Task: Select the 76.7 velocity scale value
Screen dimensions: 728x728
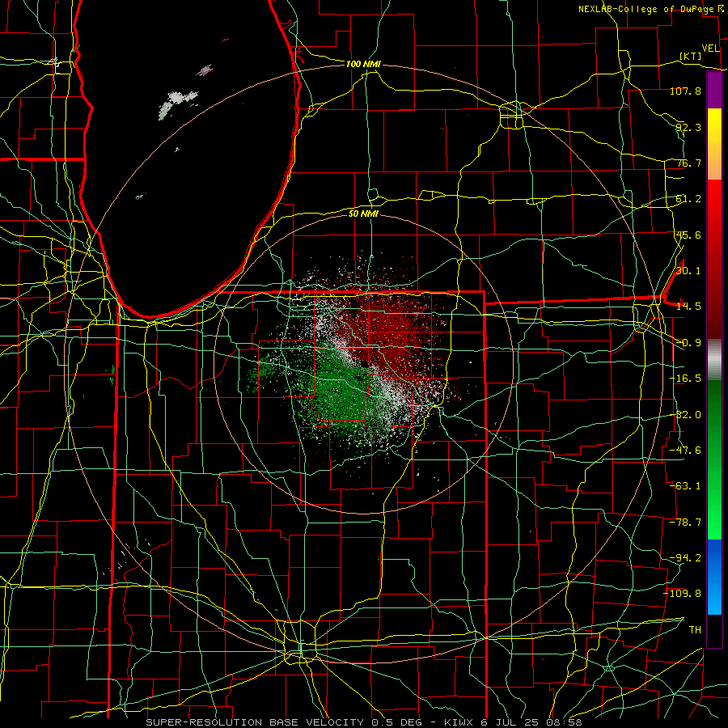Action: [x=688, y=163]
